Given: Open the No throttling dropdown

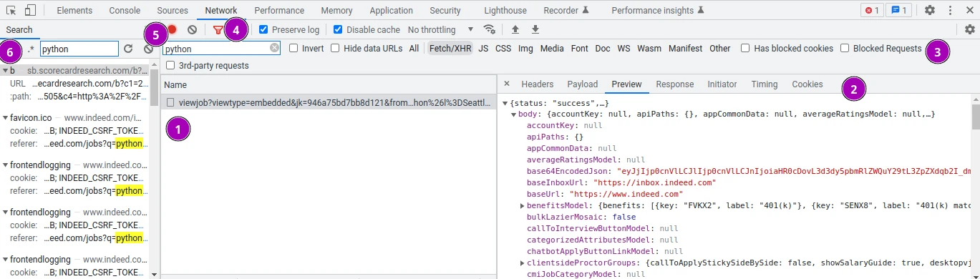Looking at the screenshot, I should pos(440,29).
